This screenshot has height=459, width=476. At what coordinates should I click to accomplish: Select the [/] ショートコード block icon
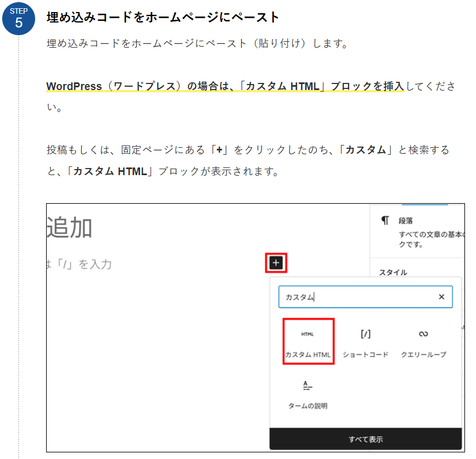point(366,333)
